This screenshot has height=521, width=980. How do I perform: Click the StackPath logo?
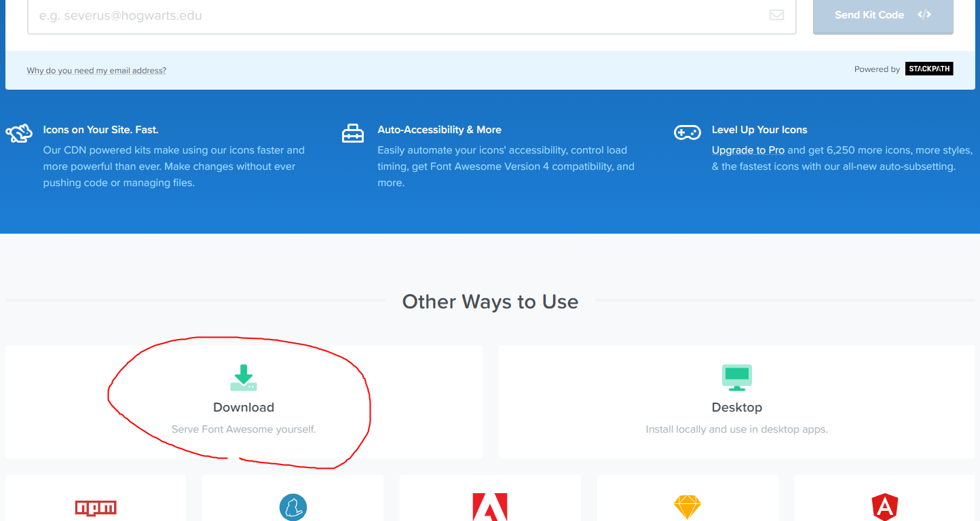pyautogui.click(x=929, y=69)
